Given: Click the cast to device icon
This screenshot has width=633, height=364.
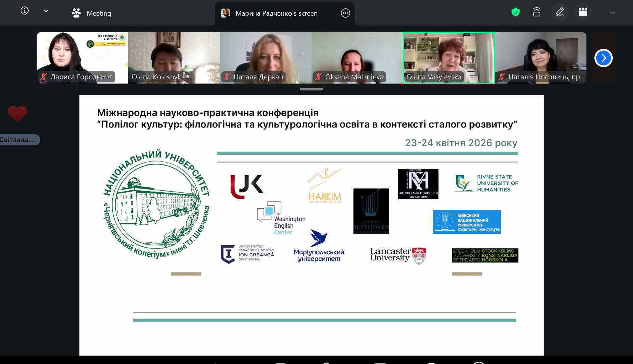Looking at the screenshot, I should point(536,13).
